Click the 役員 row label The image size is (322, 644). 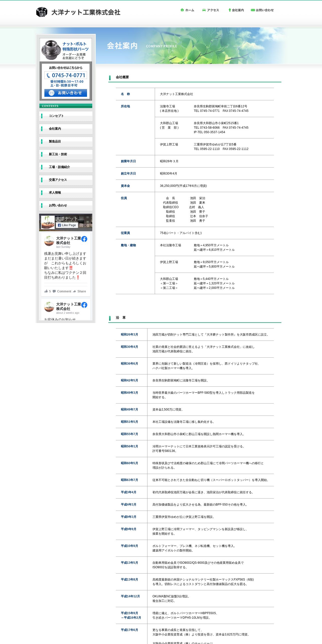124,198
